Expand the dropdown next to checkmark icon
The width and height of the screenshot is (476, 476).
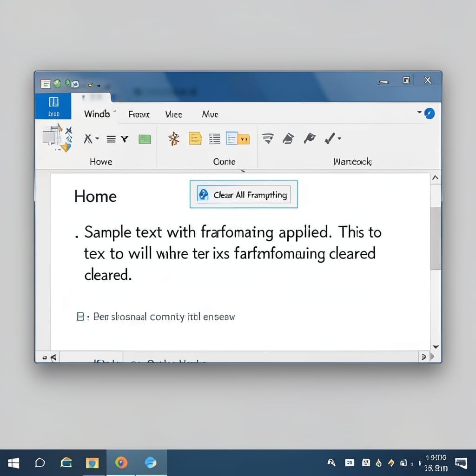pyautogui.click(x=339, y=139)
